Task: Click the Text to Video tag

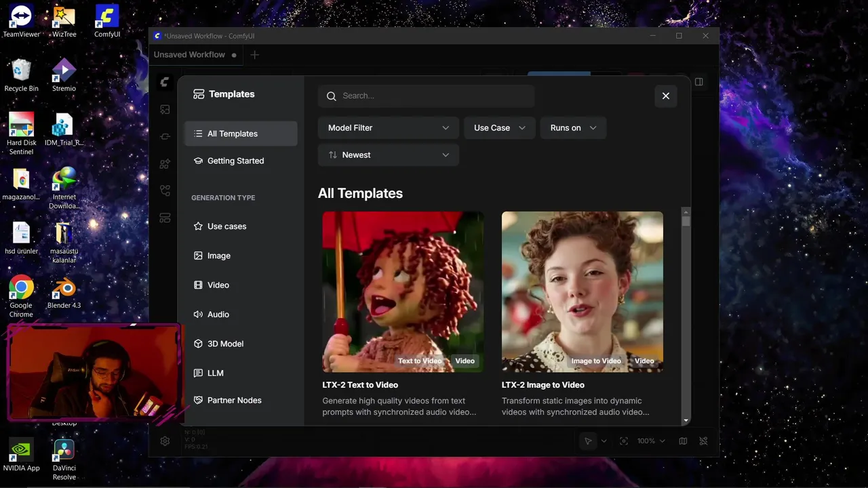Action: [420, 361]
